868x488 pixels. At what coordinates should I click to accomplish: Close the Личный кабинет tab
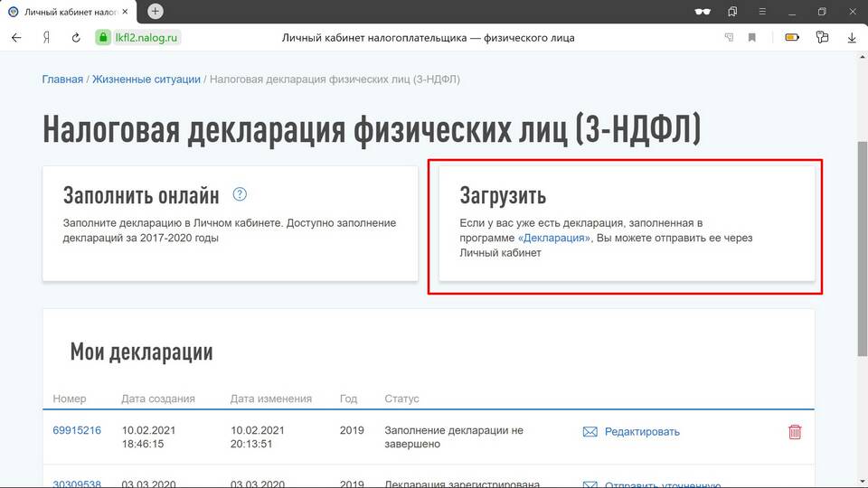pos(125,12)
